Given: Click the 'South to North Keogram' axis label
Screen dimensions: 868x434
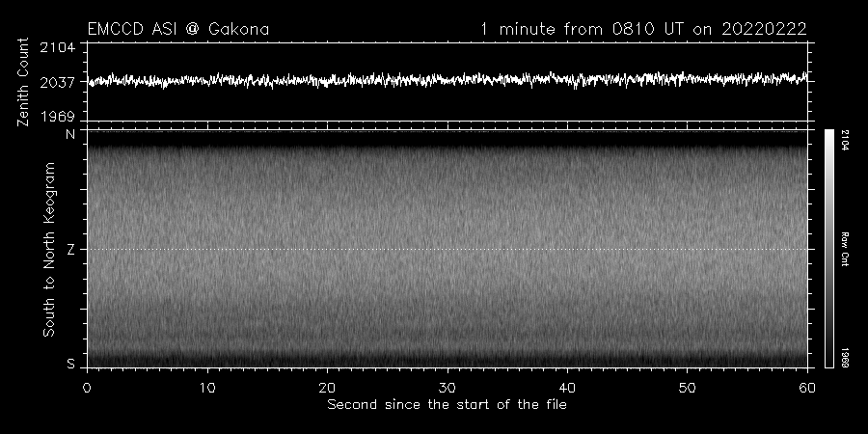Looking at the screenshot, I should tap(49, 249).
